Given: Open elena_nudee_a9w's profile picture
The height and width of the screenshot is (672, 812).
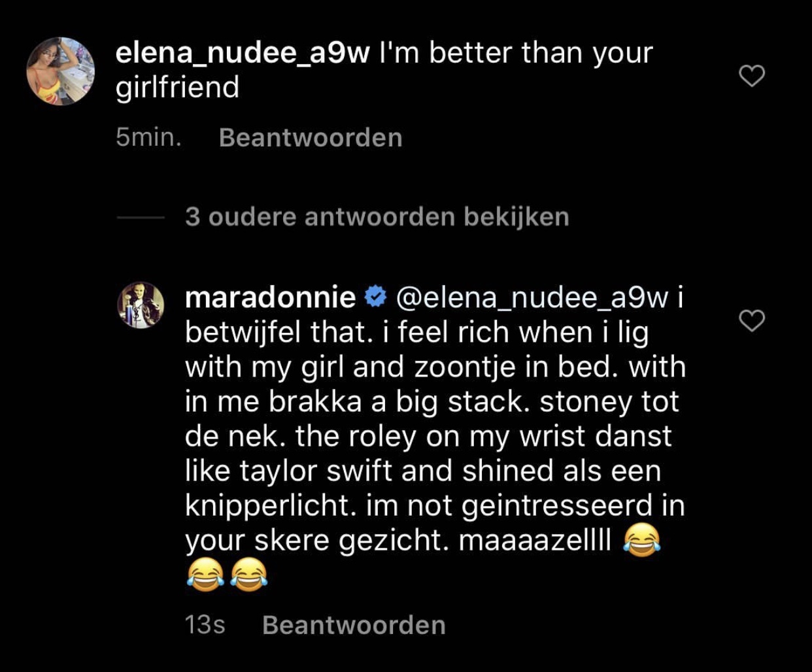Looking at the screenshot, I should [60, 71].
